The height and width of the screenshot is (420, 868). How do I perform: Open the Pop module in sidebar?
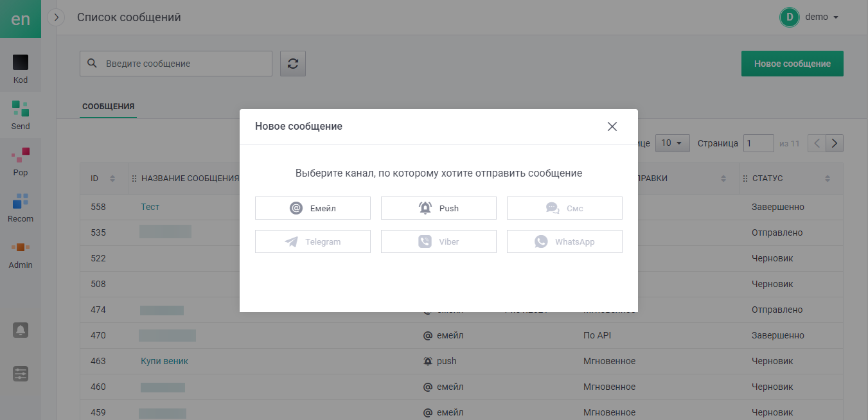21,162
